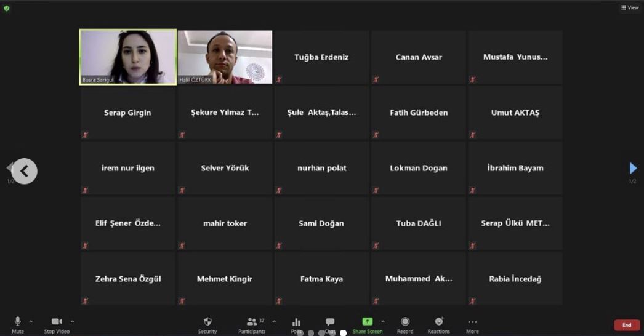Viewport: 644px width, 336px height.
Task: Open the Participants panel
Action: (252, 322)
